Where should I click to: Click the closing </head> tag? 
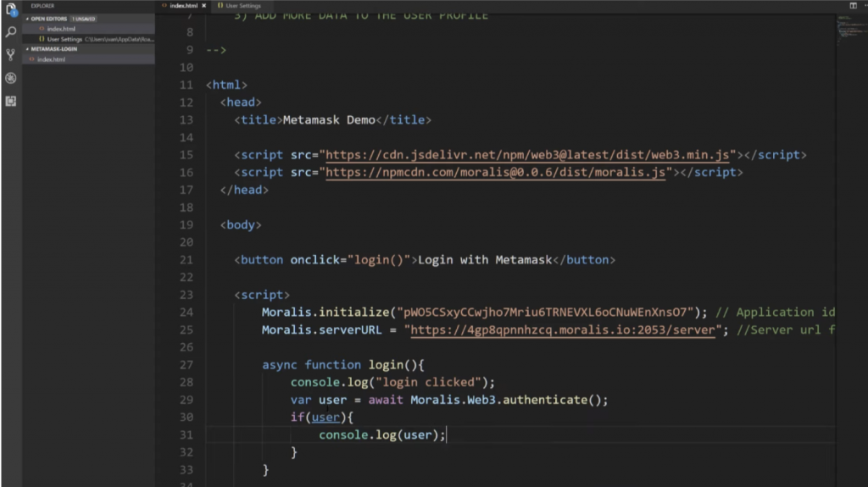tap(244, 190)
